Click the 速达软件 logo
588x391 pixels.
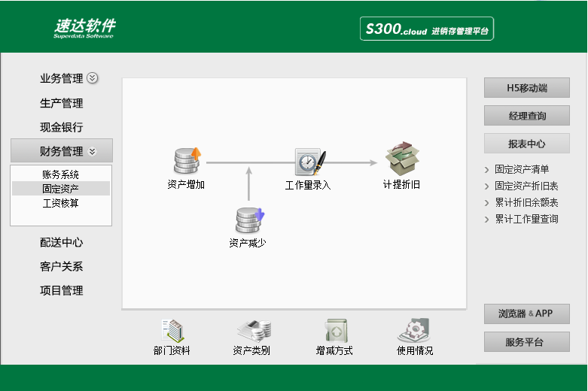click(84, 29)
